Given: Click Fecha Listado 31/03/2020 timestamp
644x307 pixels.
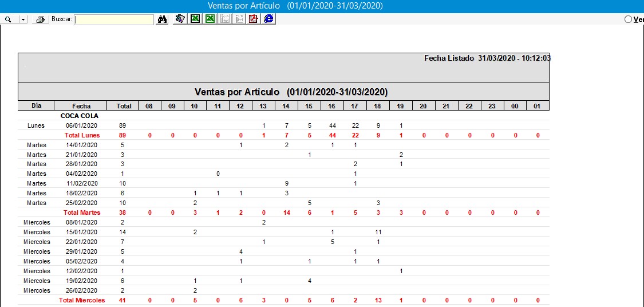Looking at the screenshot, I should tap(487, 58).
